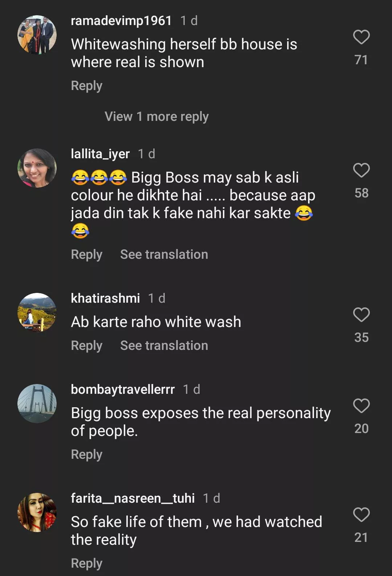Reply to bombaytravellerrr's comment
392x576 pixels.
(86, 454)
